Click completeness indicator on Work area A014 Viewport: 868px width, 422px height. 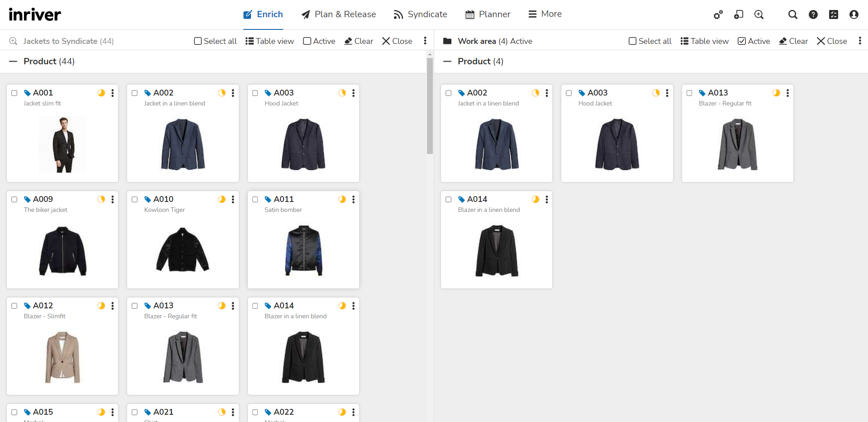point(536,199)
